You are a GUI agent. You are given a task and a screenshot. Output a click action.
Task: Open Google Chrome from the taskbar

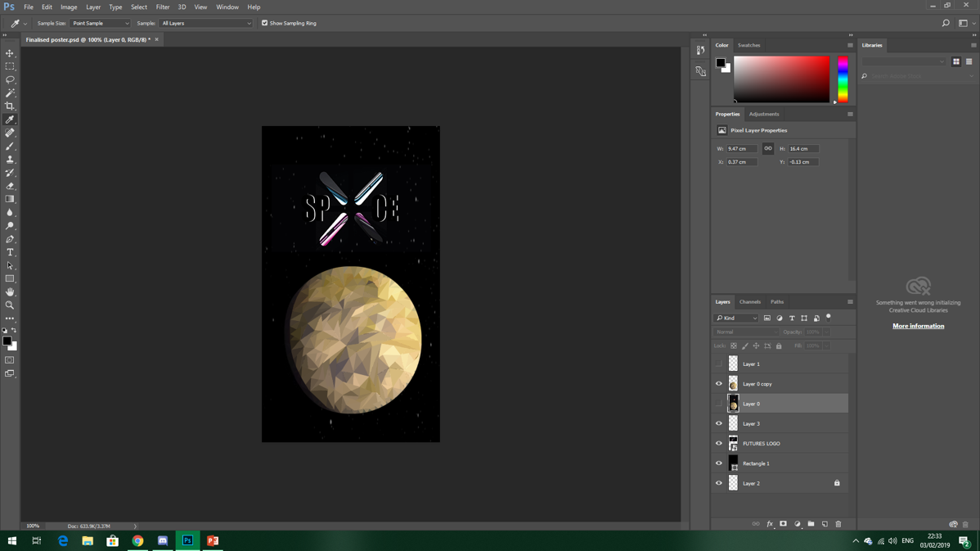point(137,541)
